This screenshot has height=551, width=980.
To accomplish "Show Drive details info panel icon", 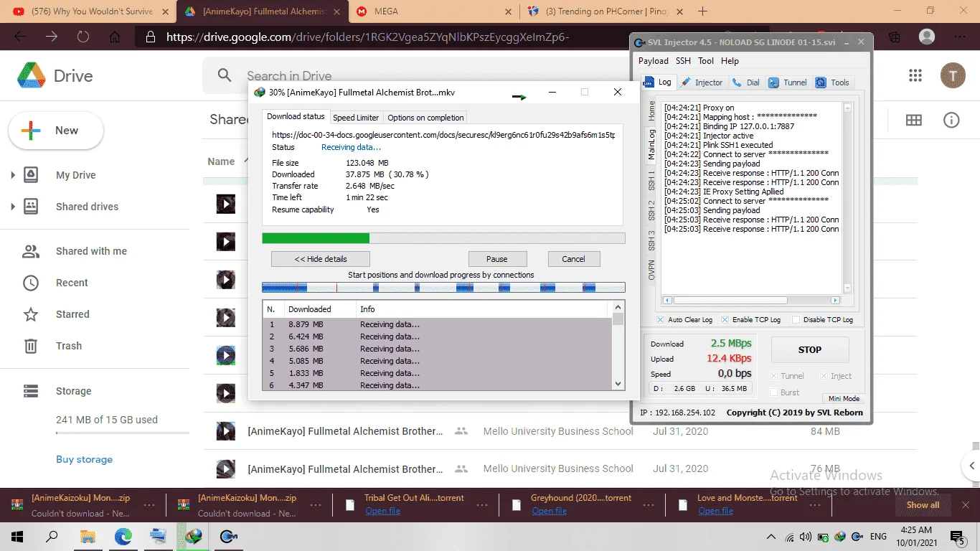I will (x=951, y=121).
